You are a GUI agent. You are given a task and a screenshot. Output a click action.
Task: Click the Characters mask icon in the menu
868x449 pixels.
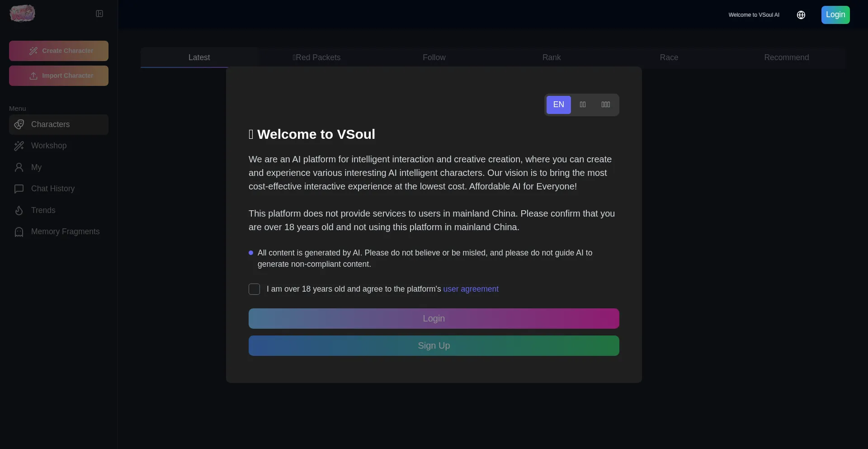point(19,124)
